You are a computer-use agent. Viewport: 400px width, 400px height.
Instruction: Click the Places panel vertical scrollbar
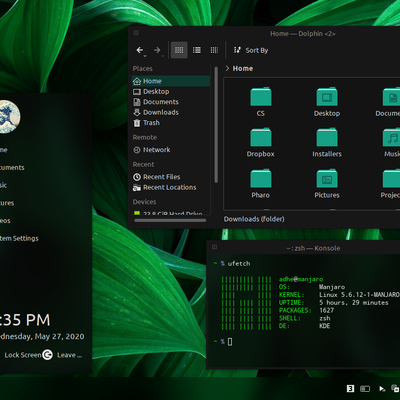[x=216, y=125]
